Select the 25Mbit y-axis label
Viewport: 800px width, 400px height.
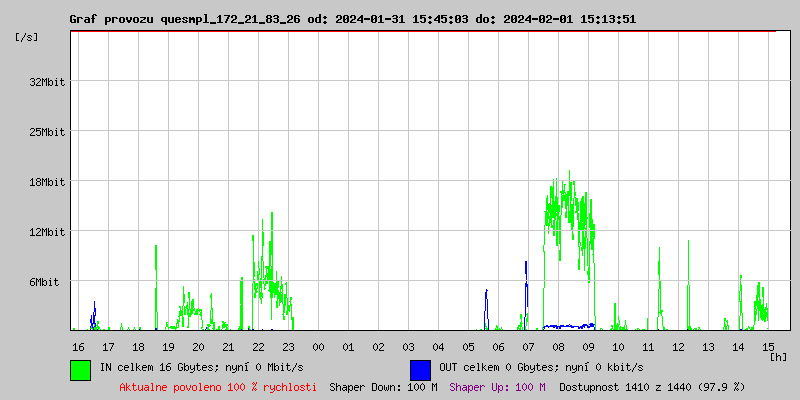47,132
